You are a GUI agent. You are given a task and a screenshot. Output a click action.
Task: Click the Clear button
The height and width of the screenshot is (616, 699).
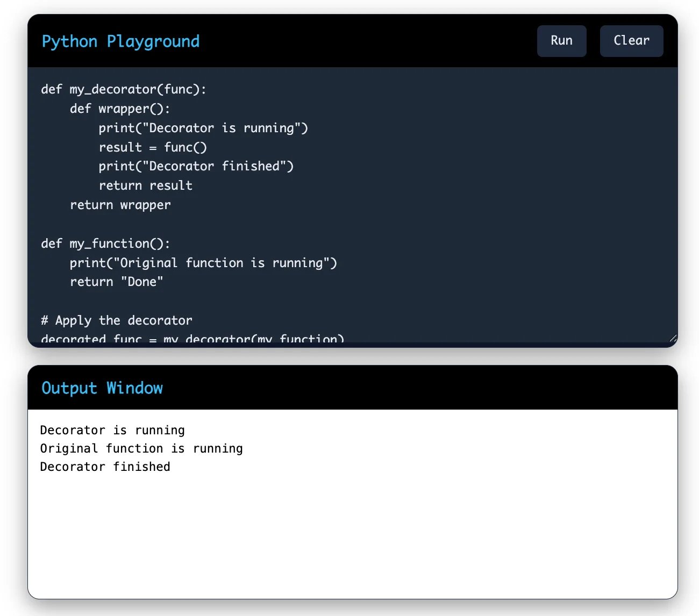(631, 41)
